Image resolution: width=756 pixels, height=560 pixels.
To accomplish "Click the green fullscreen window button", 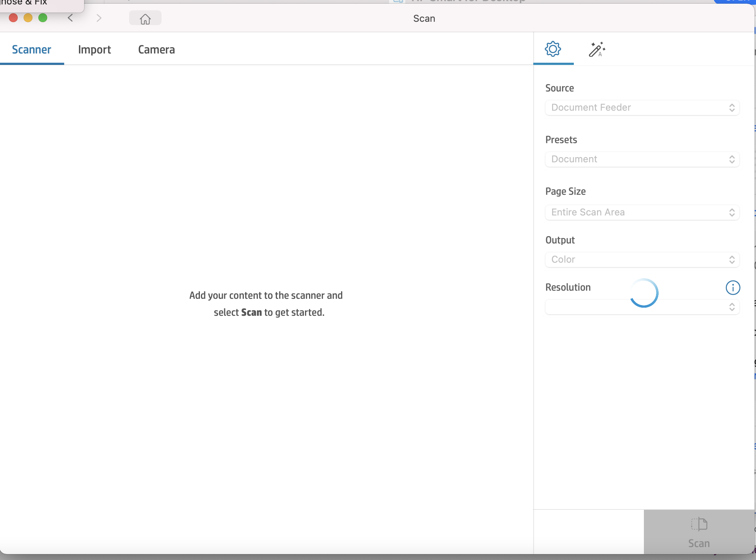I will 43,18.
